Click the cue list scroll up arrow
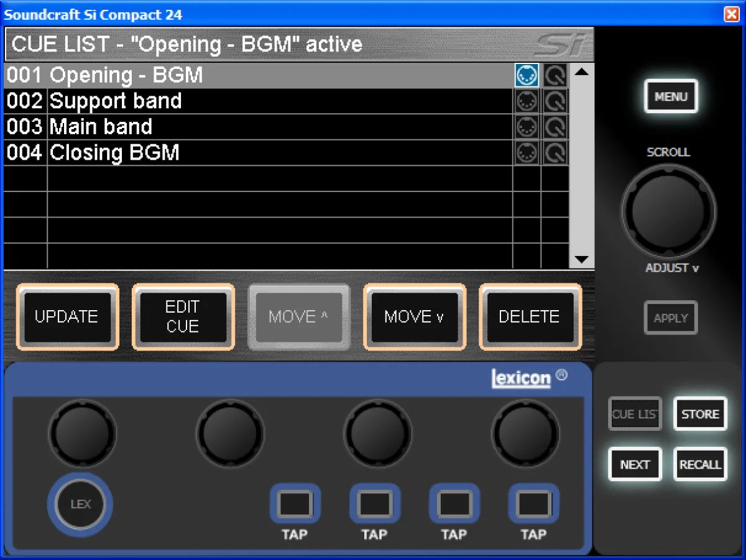The width and height of the screenshot is (746, 560). point(581,72)
